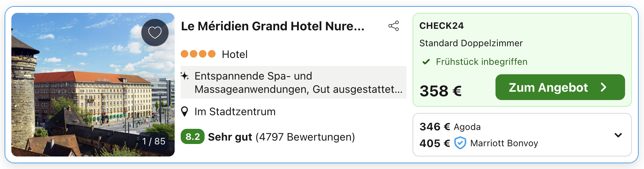Click the Im Stadtzentrum location text

pos(235,112)
